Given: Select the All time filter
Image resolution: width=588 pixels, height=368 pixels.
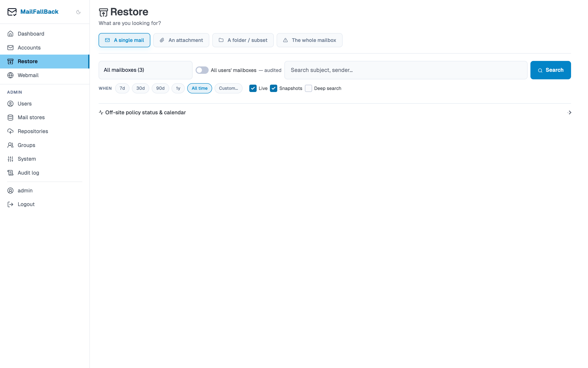Looking at the screenshot, I should tap(199, 88).
